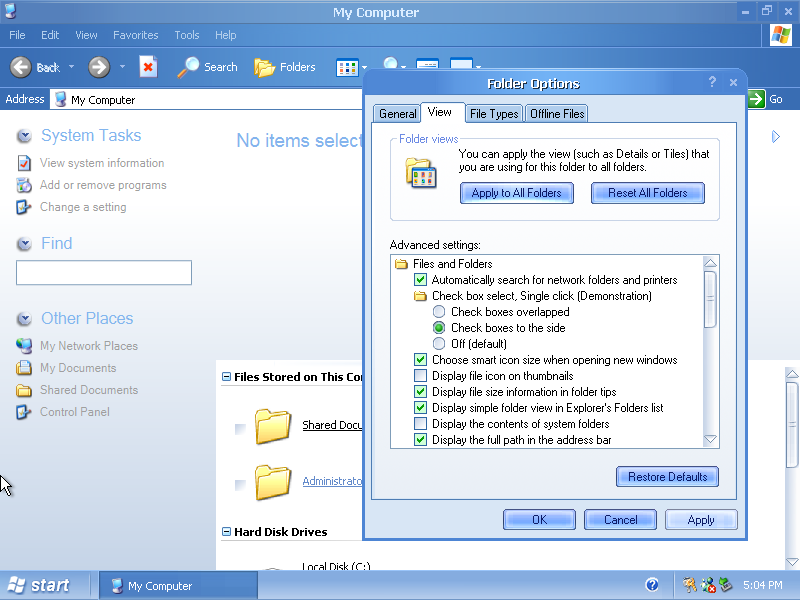
Task: Open the Search magnifier tool
Action: [189, 67]
